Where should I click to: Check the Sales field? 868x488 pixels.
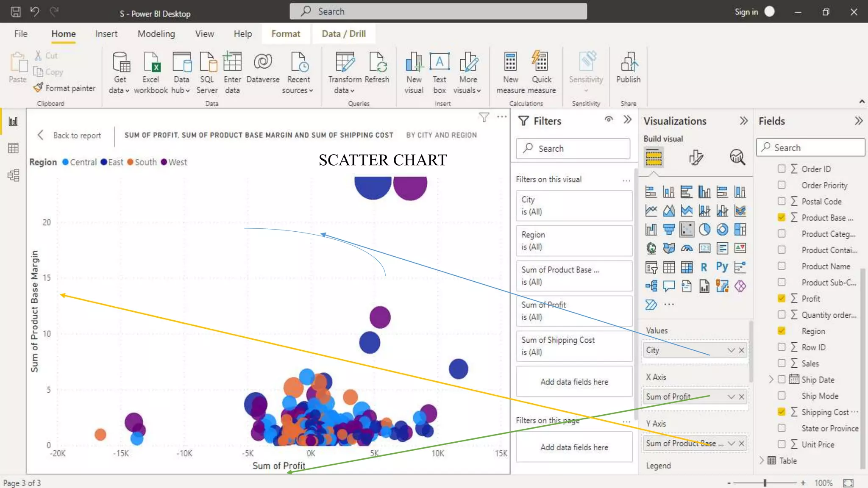pyautogui.click(x=782, y=363)
